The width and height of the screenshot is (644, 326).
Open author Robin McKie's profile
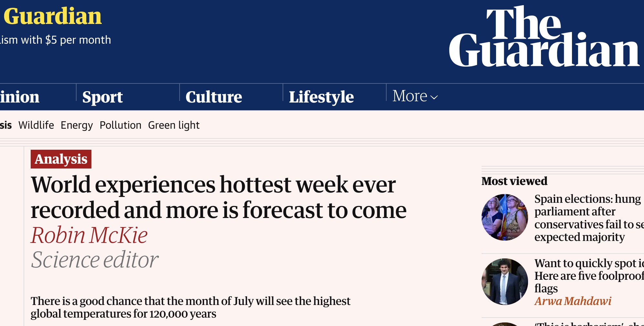click(x=89, y=235)
